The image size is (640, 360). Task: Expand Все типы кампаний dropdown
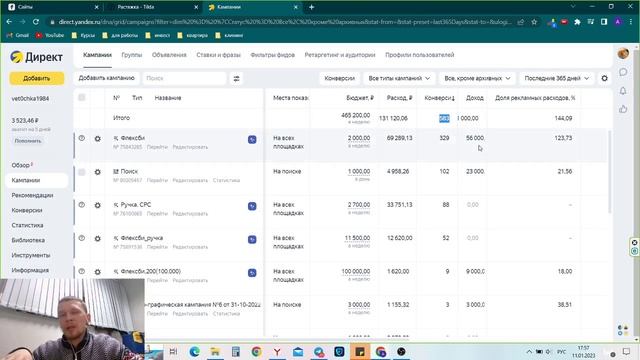click(x=399, y=78)
